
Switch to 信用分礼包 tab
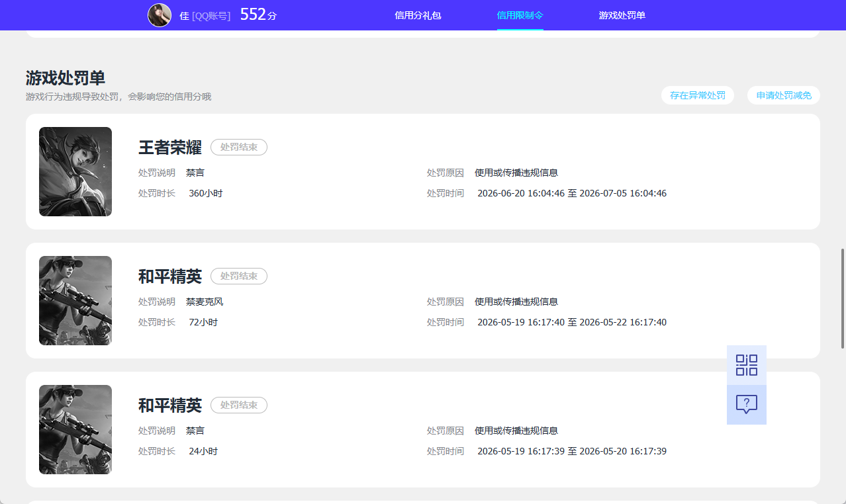click(x=418, y=15)
